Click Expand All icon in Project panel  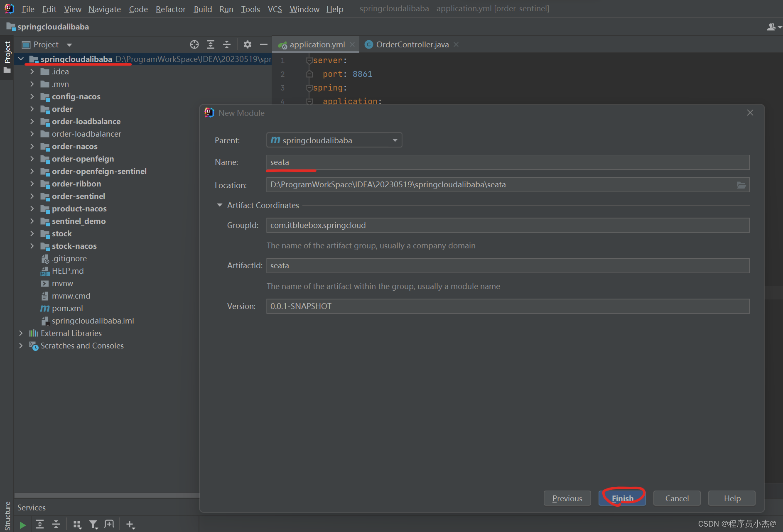211,44
